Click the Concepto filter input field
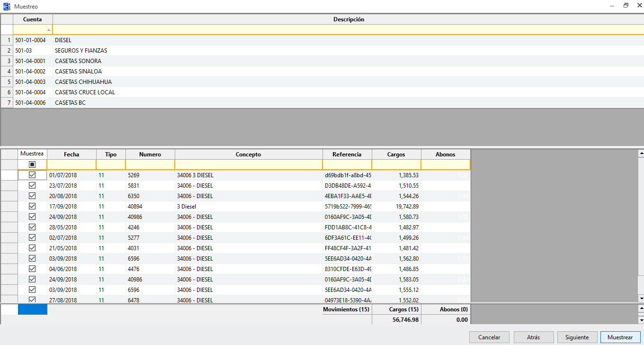Image resolution: width=644 pixels, height=345 pixels. click(x=248, y=164)
